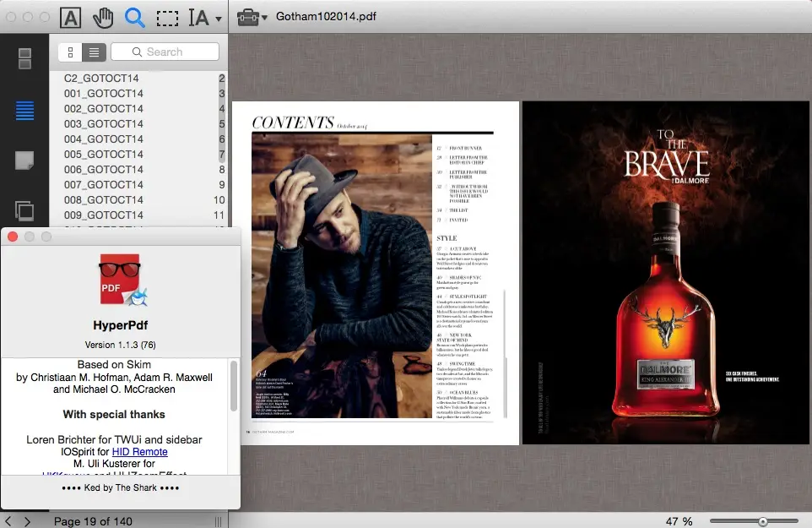812x528 pixels.
Task: Activate the hand scroll tool
Action: (102, 18)
